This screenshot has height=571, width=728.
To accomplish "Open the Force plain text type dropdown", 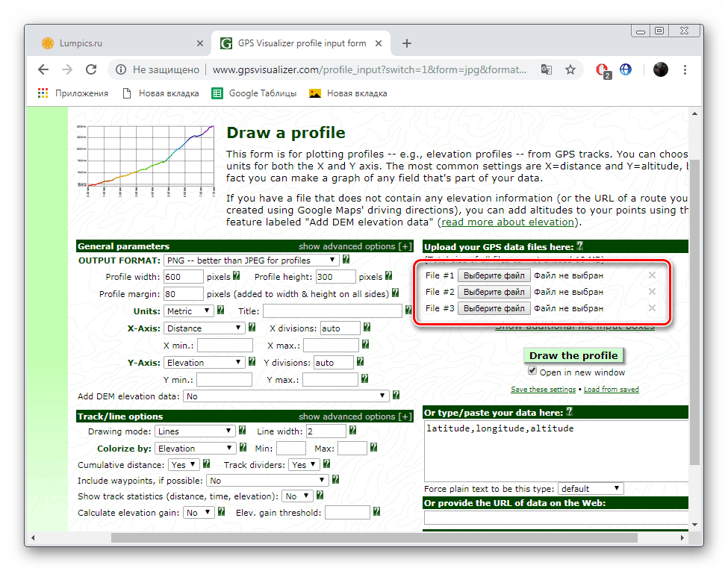I will [x=591, y=489].
